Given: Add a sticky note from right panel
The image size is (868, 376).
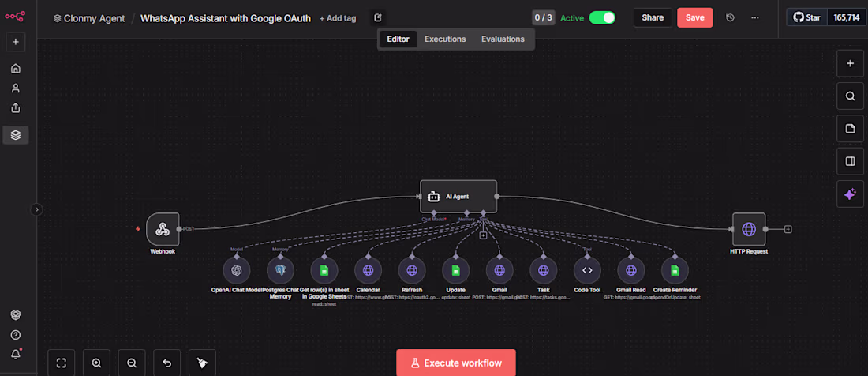Looking at the screenshot, I should pos(851,129).
